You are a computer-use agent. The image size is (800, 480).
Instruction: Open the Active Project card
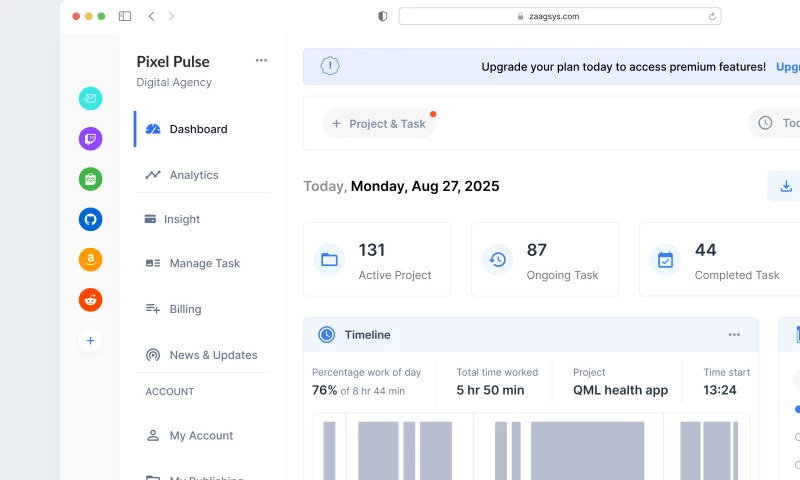376,260
